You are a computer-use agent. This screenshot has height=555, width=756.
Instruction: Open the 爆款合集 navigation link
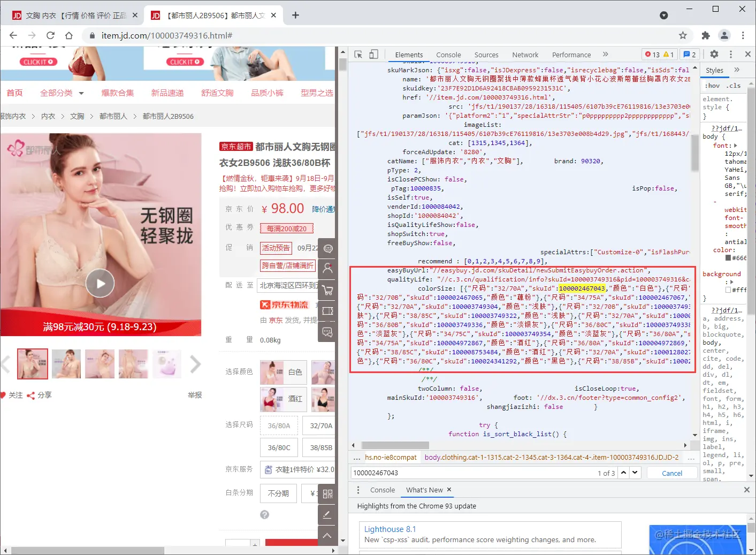[x=118, y=93]
